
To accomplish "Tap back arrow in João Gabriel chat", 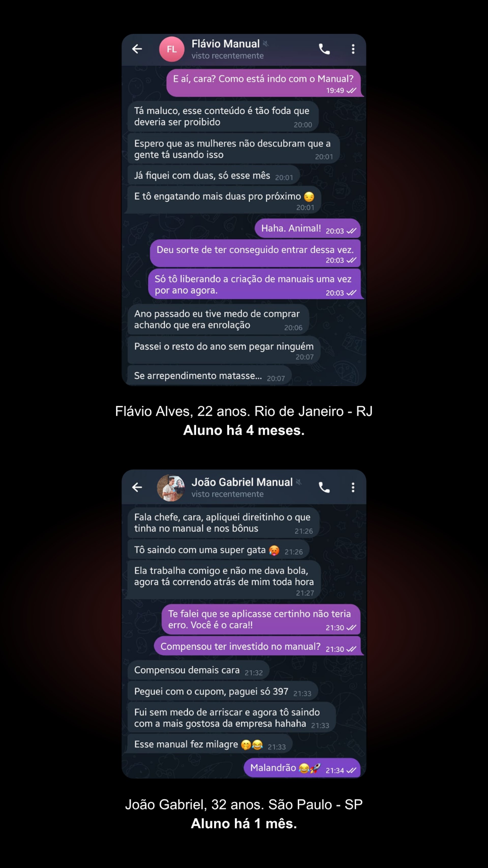I will click(x=137, y=487).
